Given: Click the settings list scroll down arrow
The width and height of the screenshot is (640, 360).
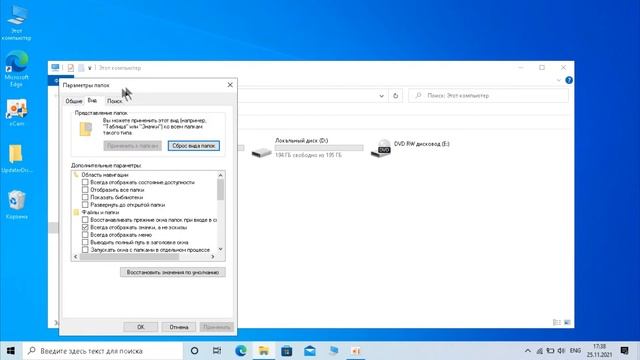Looking at the screenshot, I should pyautogui.click(x=220, y=249).
